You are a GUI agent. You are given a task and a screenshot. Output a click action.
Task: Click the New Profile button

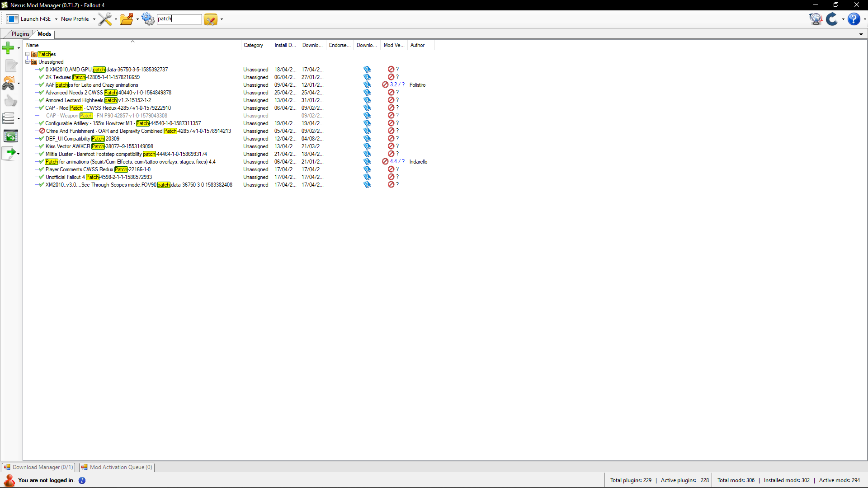[x=75, y=19]
